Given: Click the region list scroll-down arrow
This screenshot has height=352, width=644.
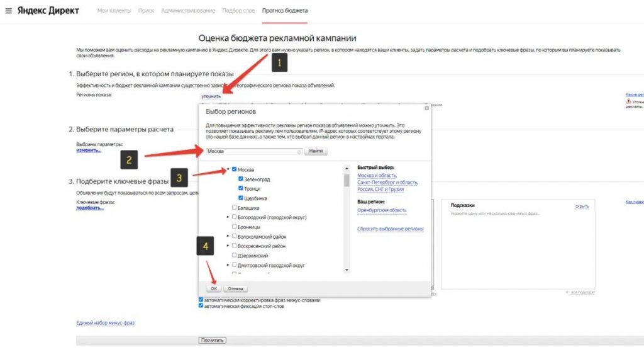Looking at the screenshot, I should pyautogui.click(x=347, y=270).
